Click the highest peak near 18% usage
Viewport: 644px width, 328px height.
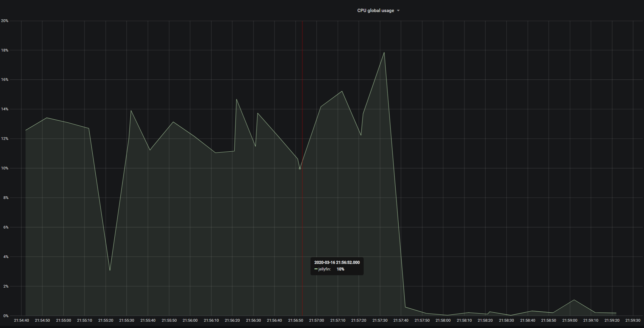384,53
